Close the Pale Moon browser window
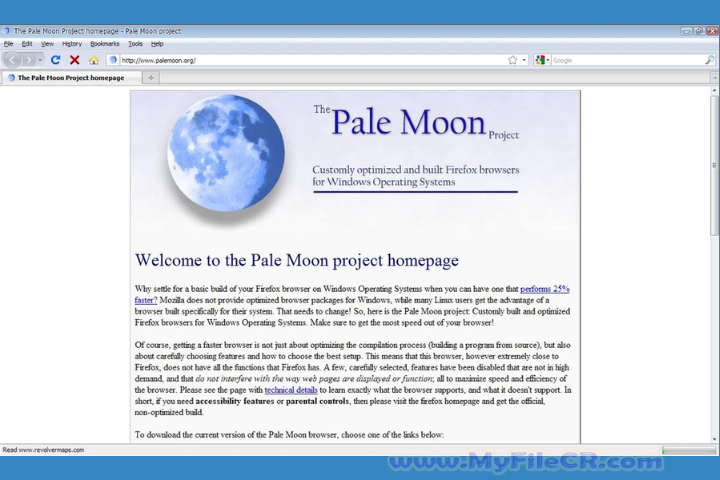Viewport: 720px width, 480px height. tap(712, 31)
